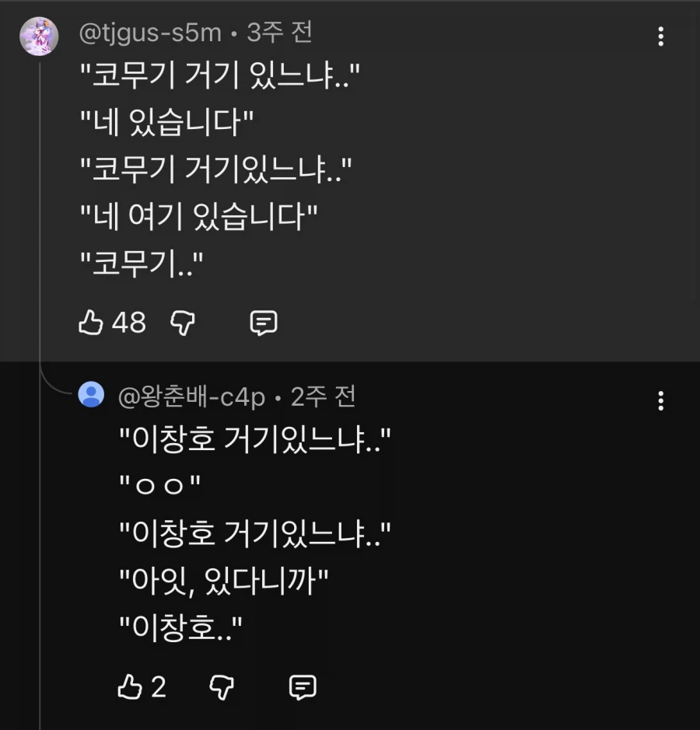The width and height of the screenshot is (700, 730).
Task: Toggle like on the top comment thumbs-up
Action: pyautogui.click(x=91, y=323)
